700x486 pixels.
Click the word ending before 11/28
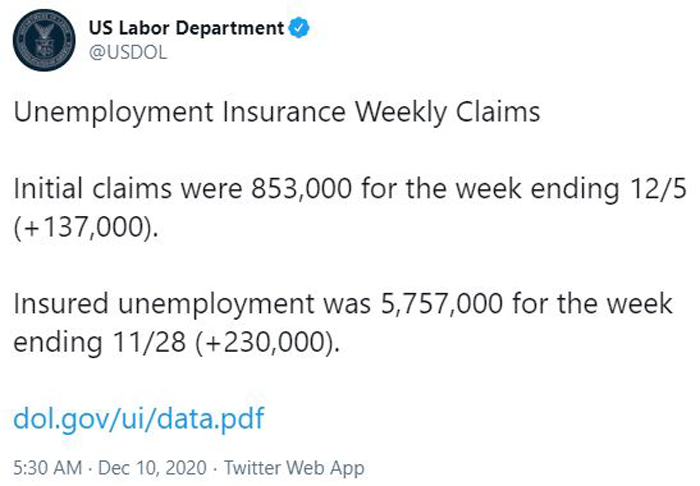click(58, 342)
